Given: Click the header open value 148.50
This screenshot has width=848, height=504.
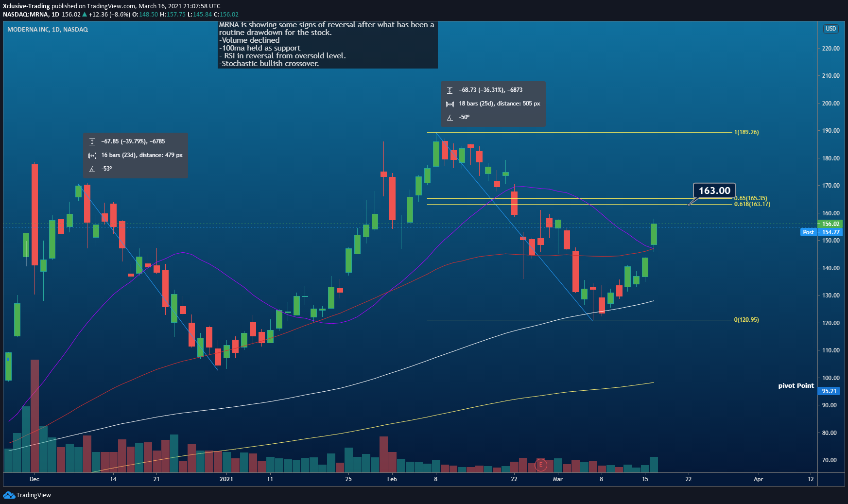Looking at the screenshot, I should tap(149, 15).
